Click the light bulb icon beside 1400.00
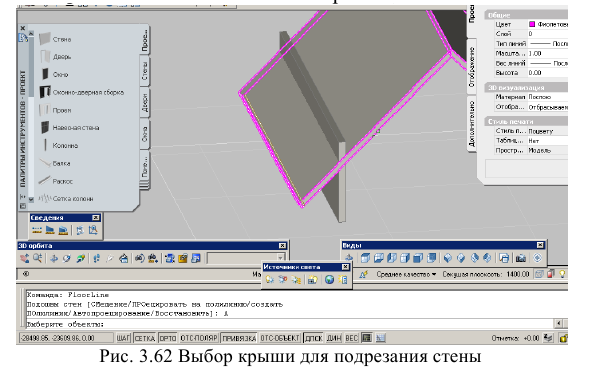Image resolution: width=592 pixels, height=379 pixels. 562,274
